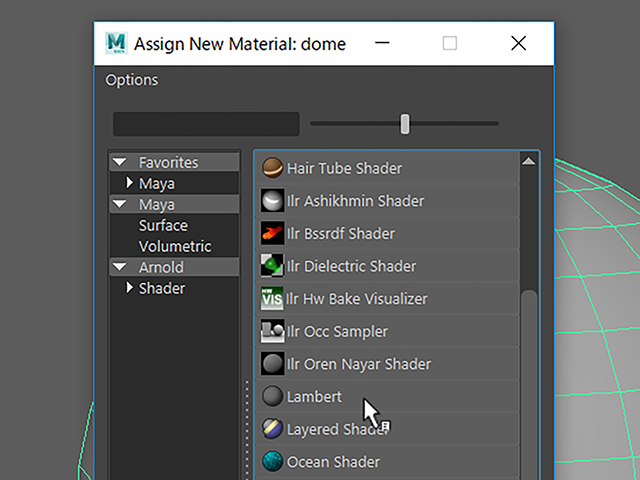Choose the Hair Tube Shader label
This screenshot has width=640, height=480.
[344, 168]
